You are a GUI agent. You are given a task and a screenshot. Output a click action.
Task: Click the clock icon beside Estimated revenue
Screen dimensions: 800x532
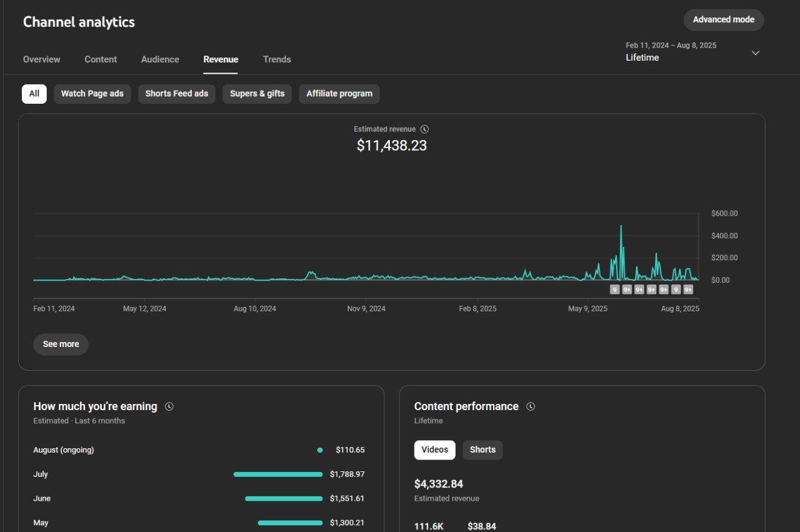[x=424, y=129]
